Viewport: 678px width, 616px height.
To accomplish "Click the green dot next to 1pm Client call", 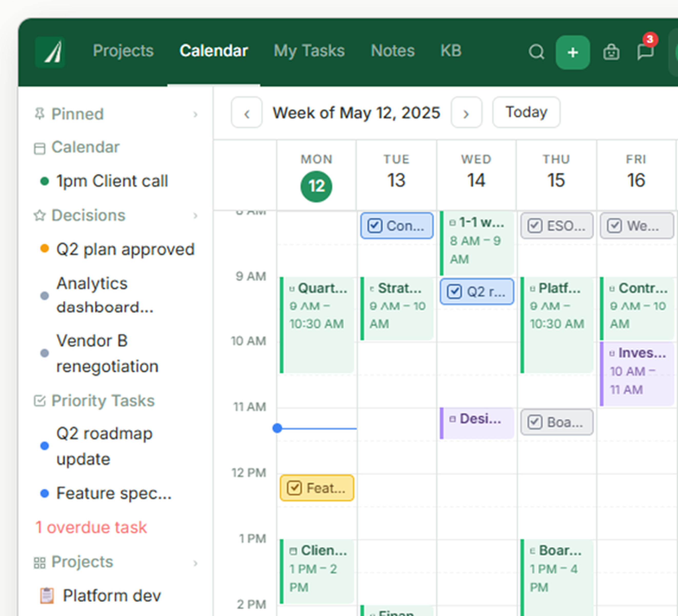I will [x=44, y=181].
